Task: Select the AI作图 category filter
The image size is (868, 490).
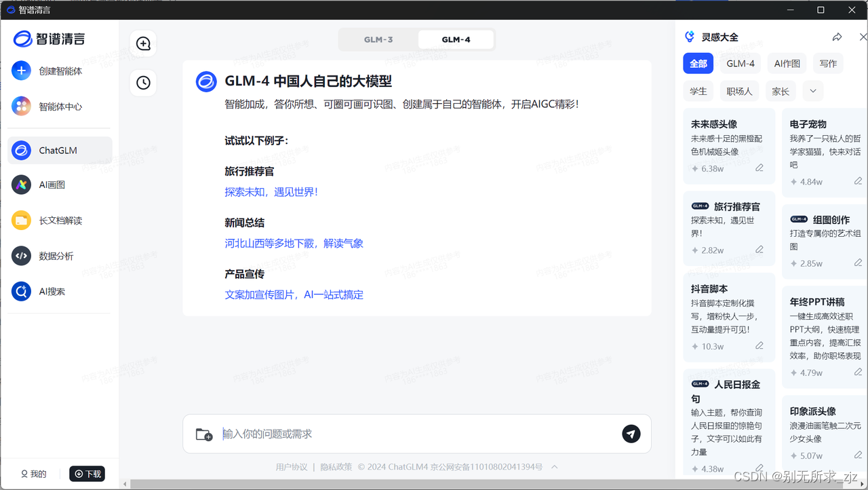Action: click(787, 63)
